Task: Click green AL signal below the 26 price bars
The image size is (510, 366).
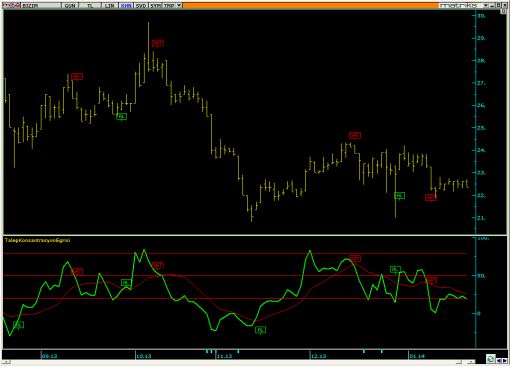Action: coord(122,116)
